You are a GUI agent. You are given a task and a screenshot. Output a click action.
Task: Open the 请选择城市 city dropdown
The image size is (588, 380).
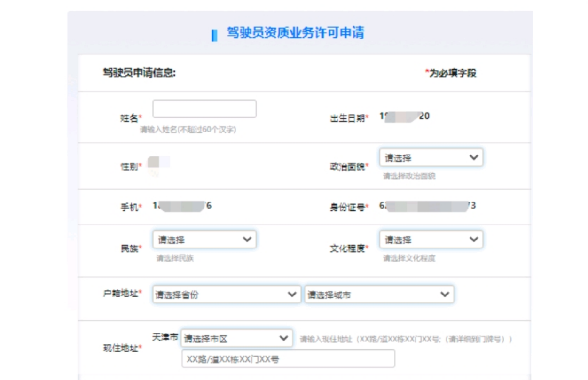point(379,295)
